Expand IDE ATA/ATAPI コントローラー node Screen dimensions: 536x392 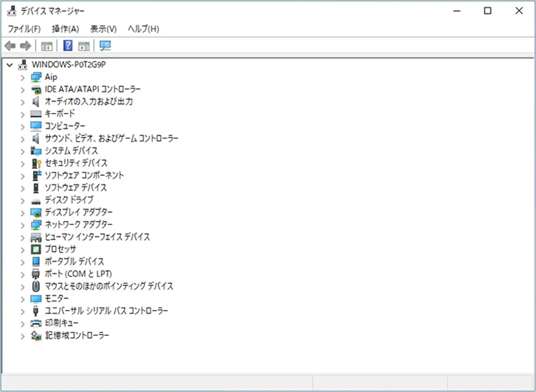coord(22,90)
